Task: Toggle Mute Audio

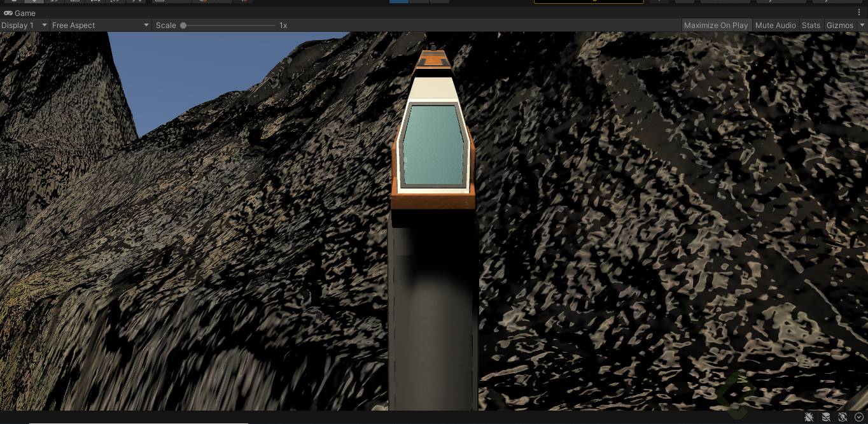Action: pyautogui.click(x=775, y=25)
